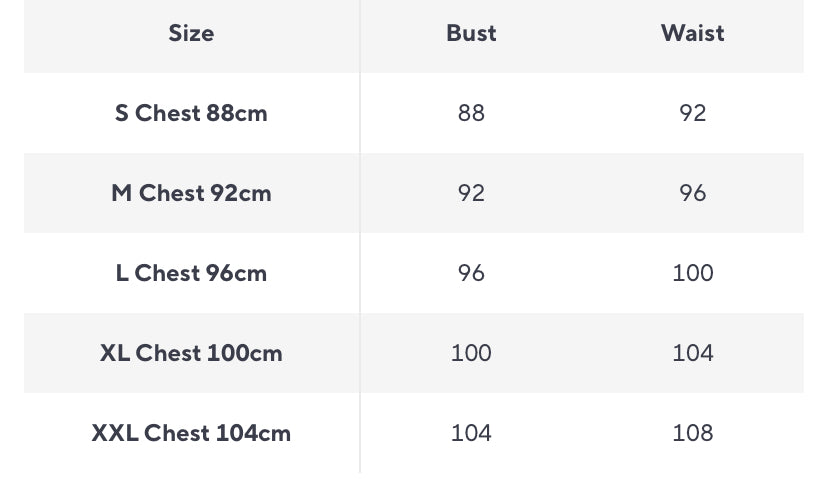The height and width of the screenshot is (482, 828).
Task: Select the L Chest 96cm size label
Action: [x=191, y=273]
